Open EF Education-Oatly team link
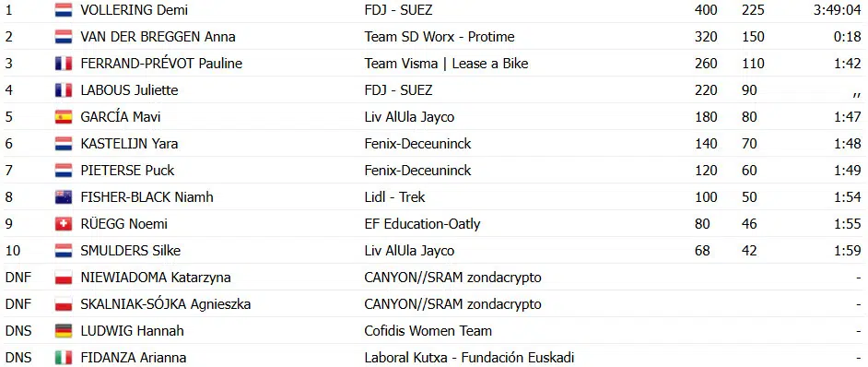Image resolution: width=868 pixels, height=367 pixels. [422, 224]
